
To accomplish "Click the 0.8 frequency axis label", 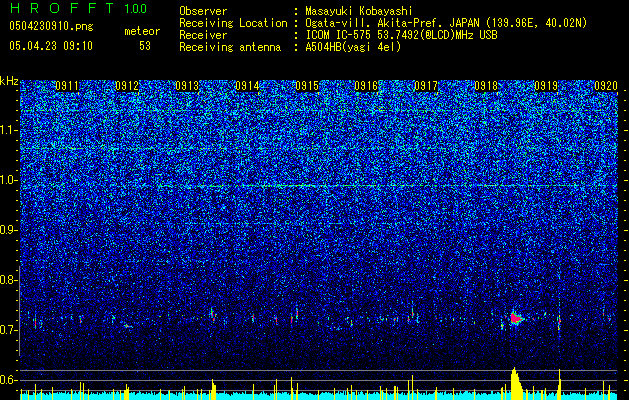I will (8, 280).
